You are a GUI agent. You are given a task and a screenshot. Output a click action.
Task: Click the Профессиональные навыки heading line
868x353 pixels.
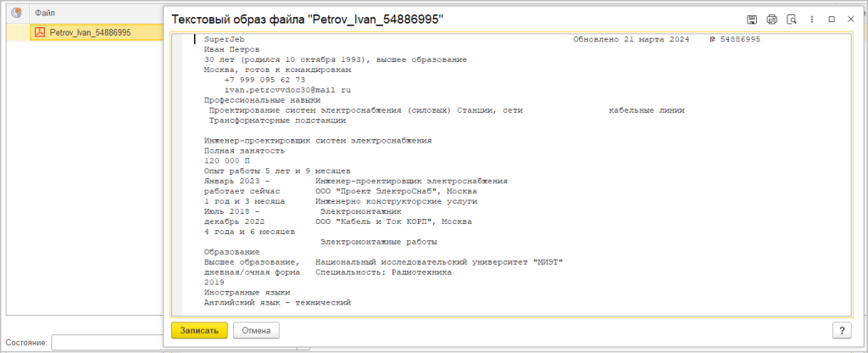coord(262,100)
